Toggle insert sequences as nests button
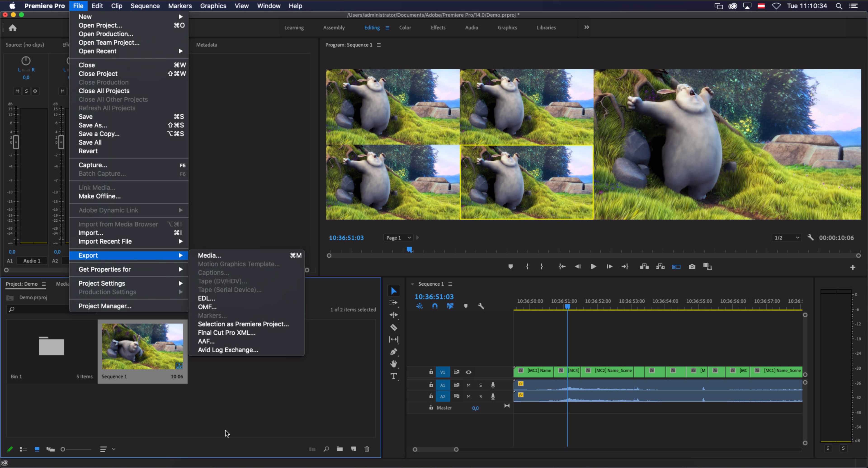Image resolution: width=868 pixels, height=468 pixels. coord(419,306)
